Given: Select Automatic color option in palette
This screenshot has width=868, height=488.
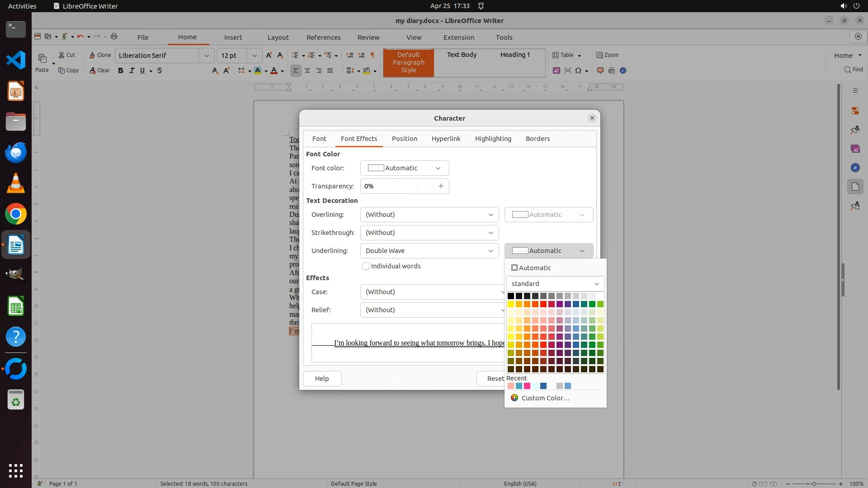Looking at the screenshot, I should (x=531, y=268).
